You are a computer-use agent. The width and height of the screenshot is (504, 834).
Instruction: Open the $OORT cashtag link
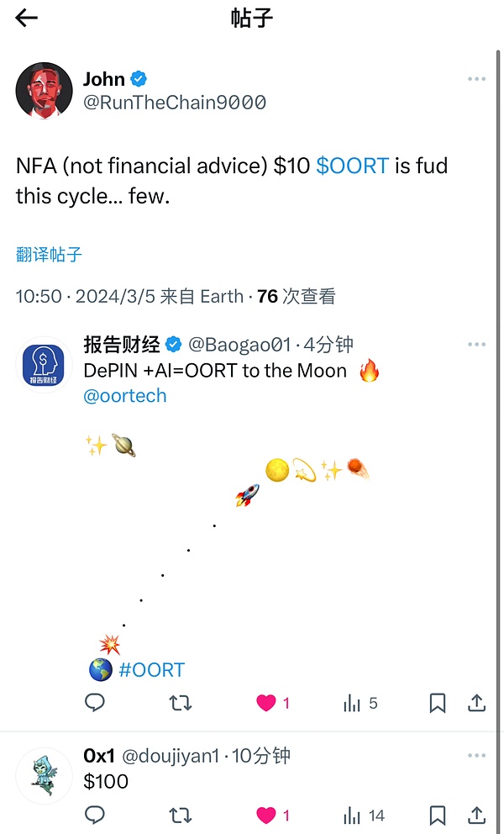tap(352, 166)
